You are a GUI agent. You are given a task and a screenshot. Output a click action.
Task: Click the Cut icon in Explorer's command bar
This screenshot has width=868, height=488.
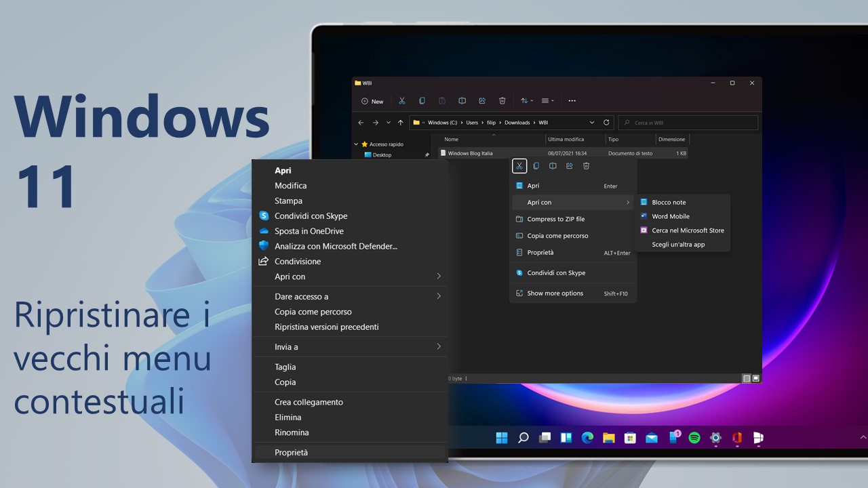click(401, 101)
